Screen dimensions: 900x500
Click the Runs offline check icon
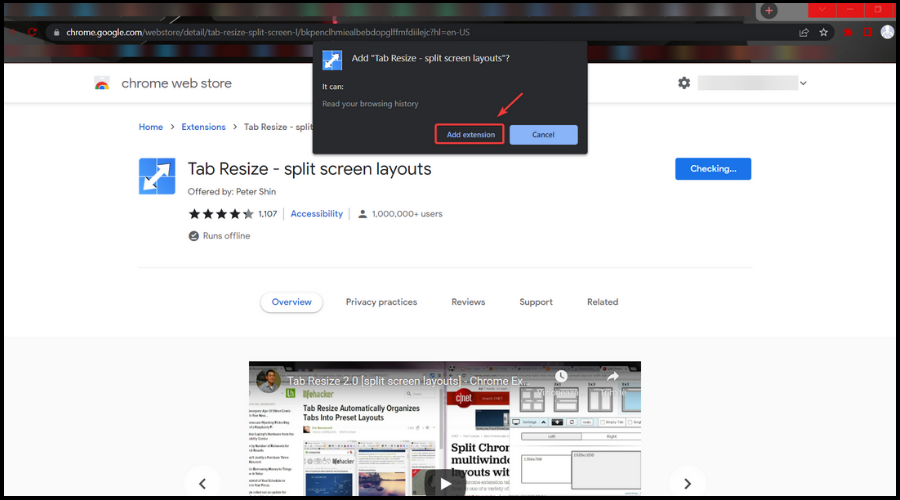coord(193,236)
